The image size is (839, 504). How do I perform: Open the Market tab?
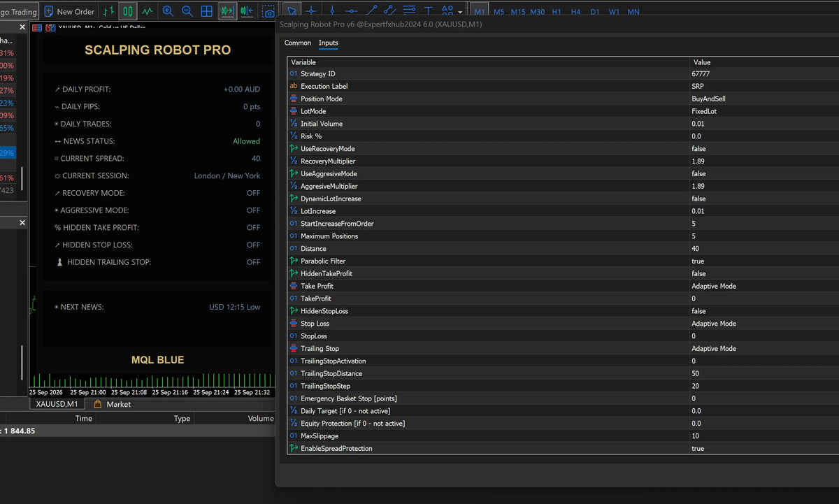[113, 404]
